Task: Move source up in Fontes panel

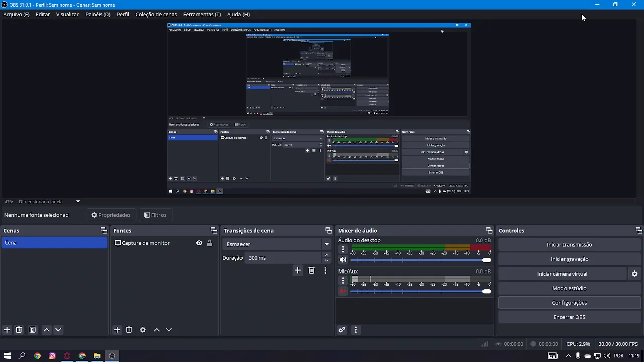Action: pos(157,330)
